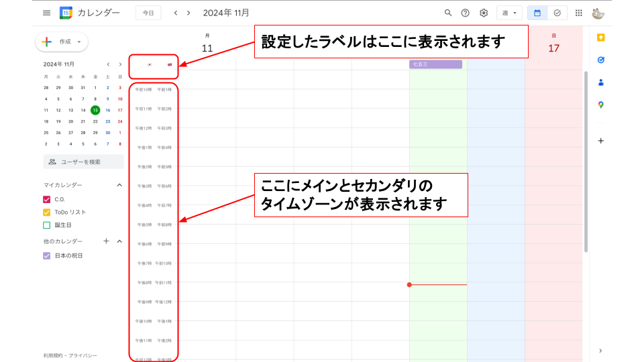Click the search magnifier icon
Viewport: 644px width, 362px height.
(448, 13)
